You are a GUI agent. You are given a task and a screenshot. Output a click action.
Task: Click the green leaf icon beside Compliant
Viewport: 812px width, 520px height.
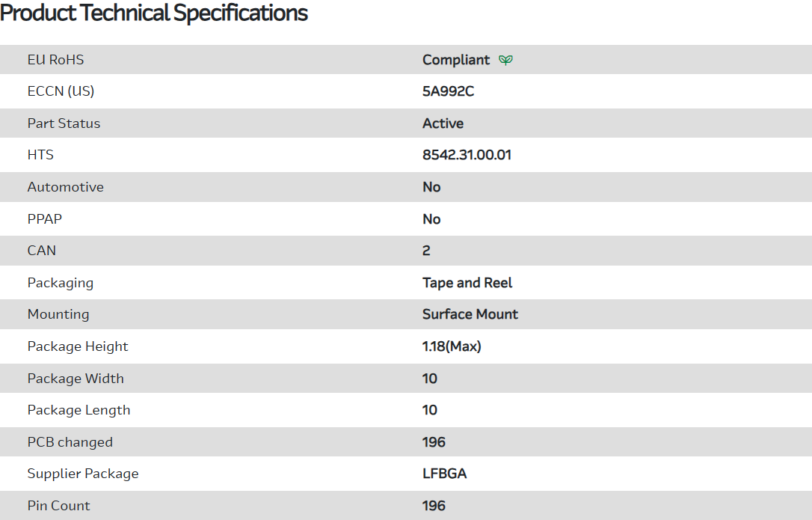pyautogui.click(x=506, y=60)
